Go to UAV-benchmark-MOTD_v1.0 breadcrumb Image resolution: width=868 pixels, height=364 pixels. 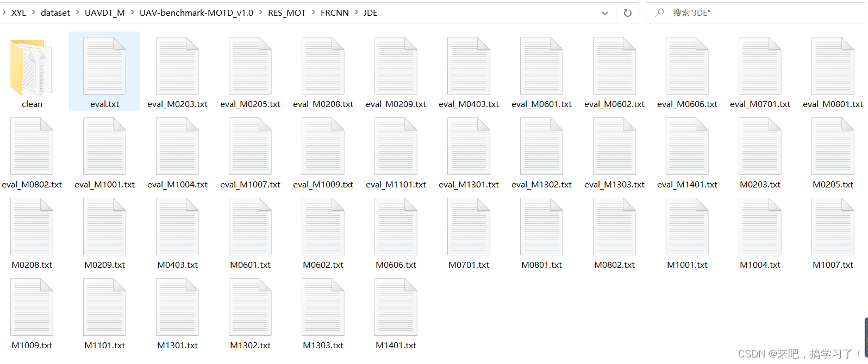coord(196,12)
